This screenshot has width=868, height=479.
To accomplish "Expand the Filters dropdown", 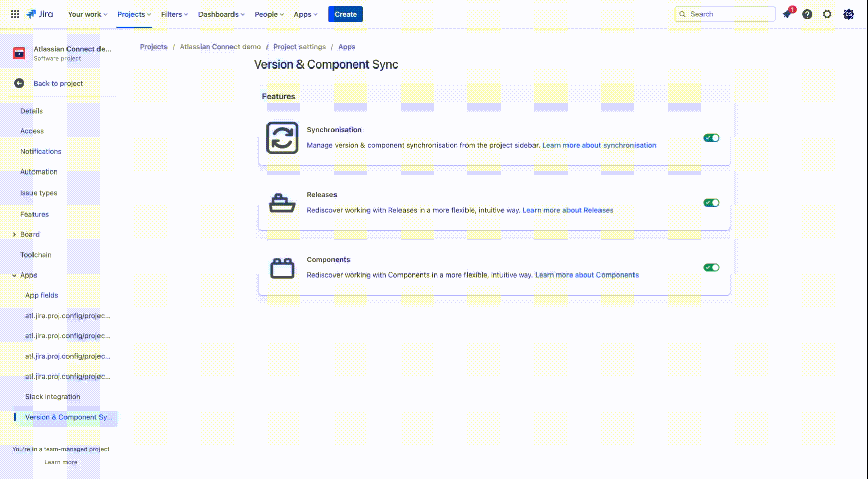I will pyautogui.click(x=175, y=14).
